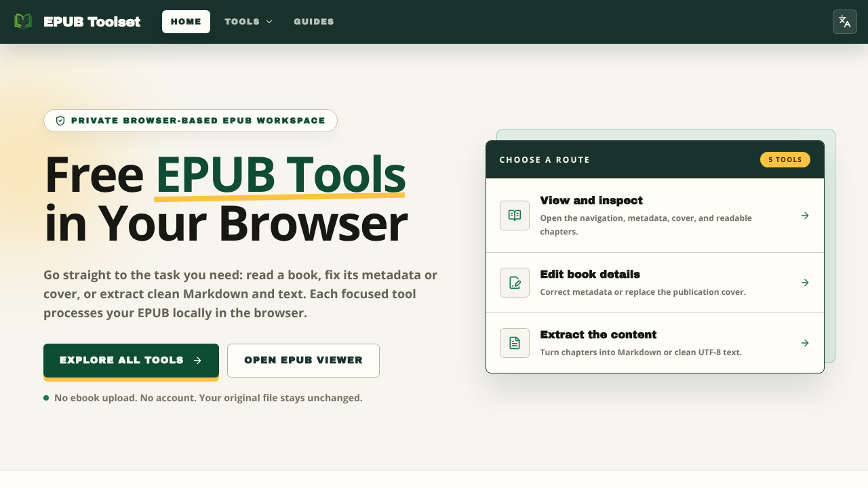The width and height of the screenshot is (868, 488).
Task: Click 'Turn chapters into Markdown or clean UTF-8 text.'
Action: (x=641, y=352)
